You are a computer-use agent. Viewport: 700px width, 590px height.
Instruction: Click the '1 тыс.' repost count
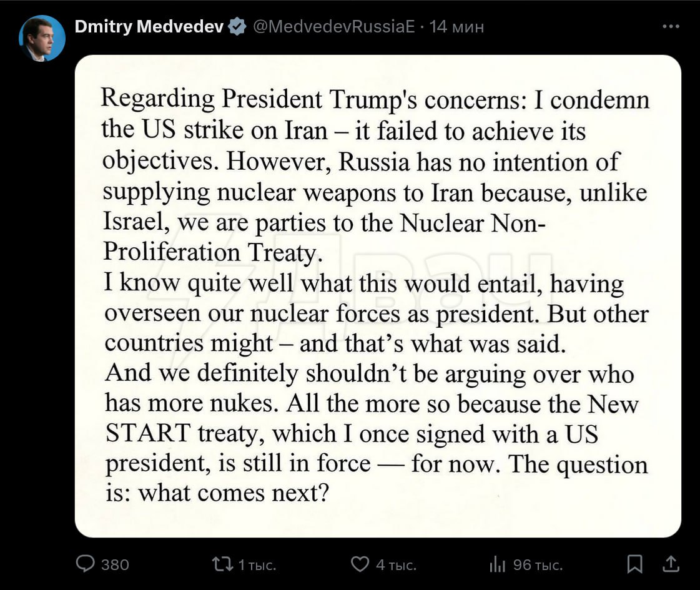257,565
